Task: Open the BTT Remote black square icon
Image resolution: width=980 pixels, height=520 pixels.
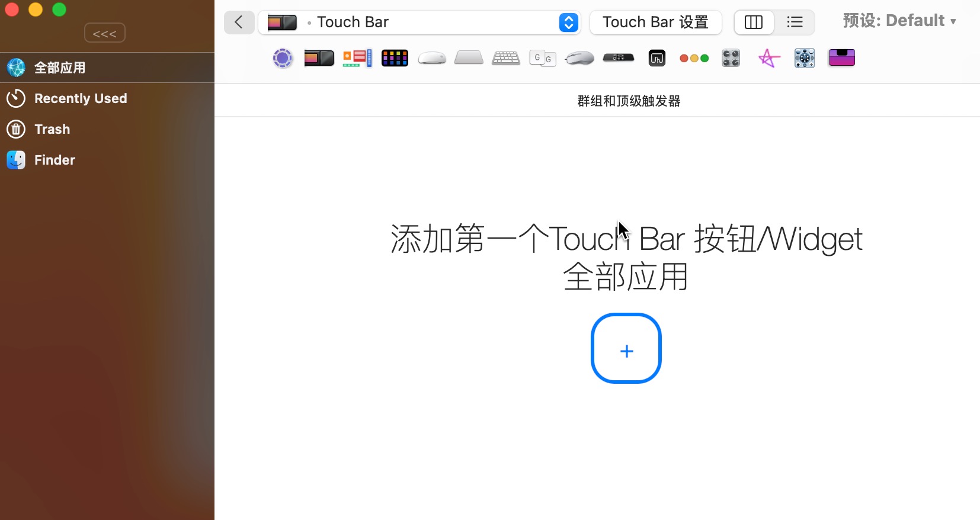Action: [657, 58]
